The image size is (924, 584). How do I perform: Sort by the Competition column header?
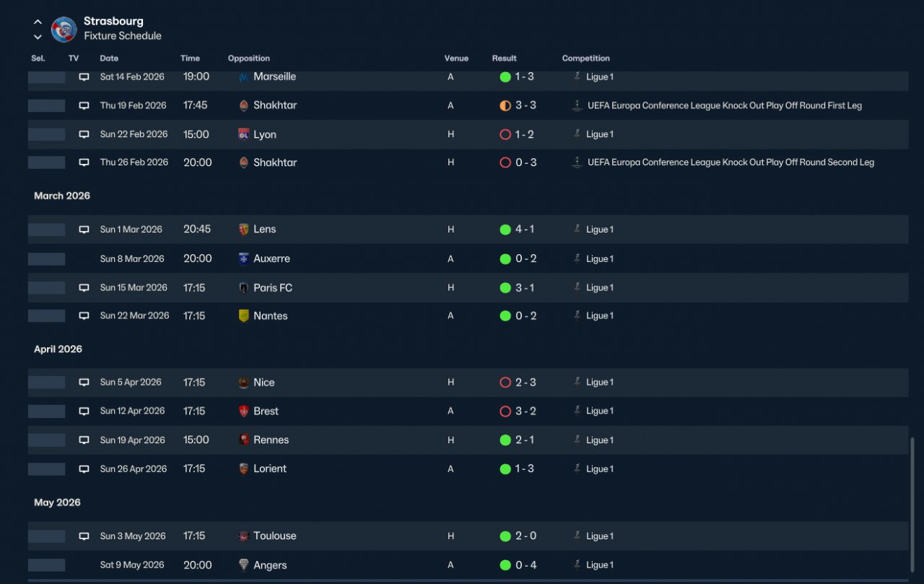pos(586,58)
